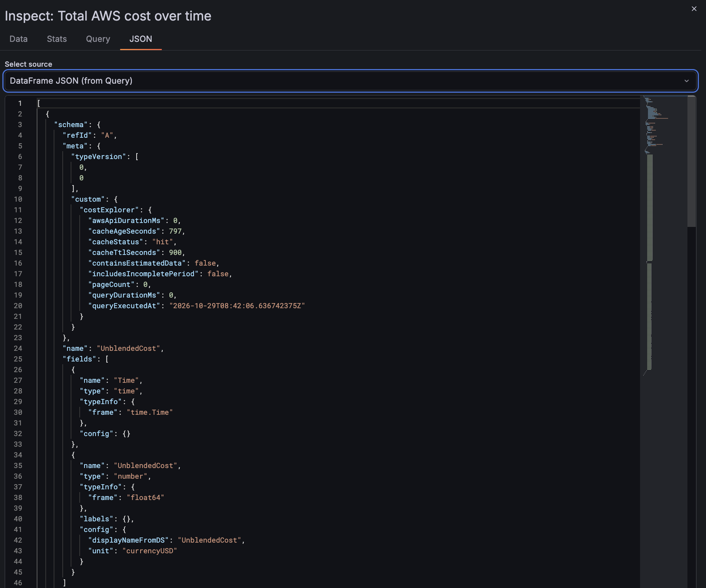Click the vertical scrollbar thumb
Viewport: 706px width, 588px height.
[691, 162]
